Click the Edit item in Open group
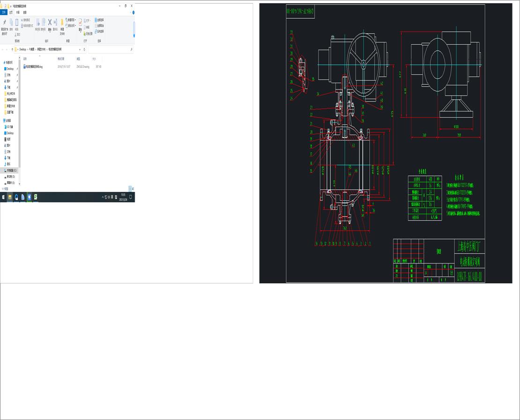This screenshot has height=420, width=520. tap(86, 27)
